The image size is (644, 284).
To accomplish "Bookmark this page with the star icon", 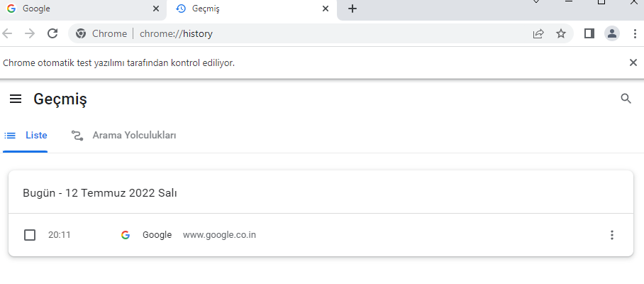I will (561, 33).
